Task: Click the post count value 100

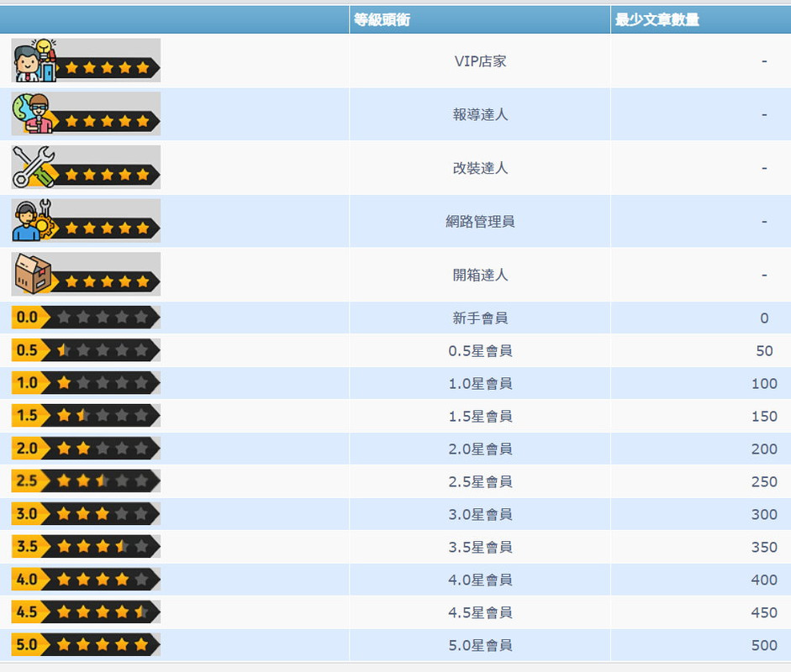Action: tap(764, 384)
